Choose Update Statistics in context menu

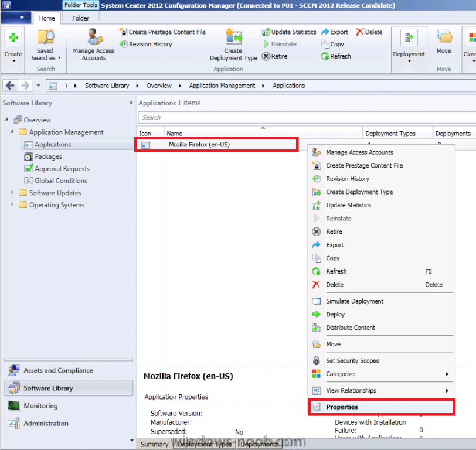tap(382, 206)
